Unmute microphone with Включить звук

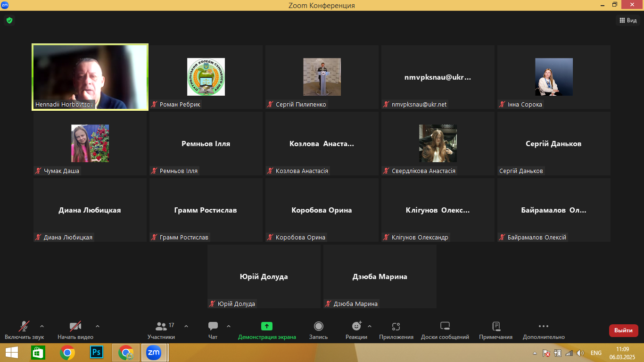pos(24,330)
